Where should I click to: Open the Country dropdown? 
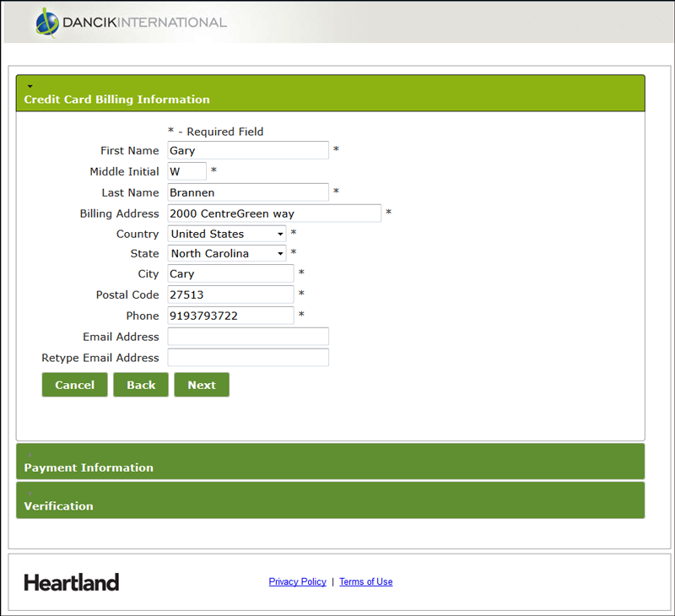coord(227,234)
